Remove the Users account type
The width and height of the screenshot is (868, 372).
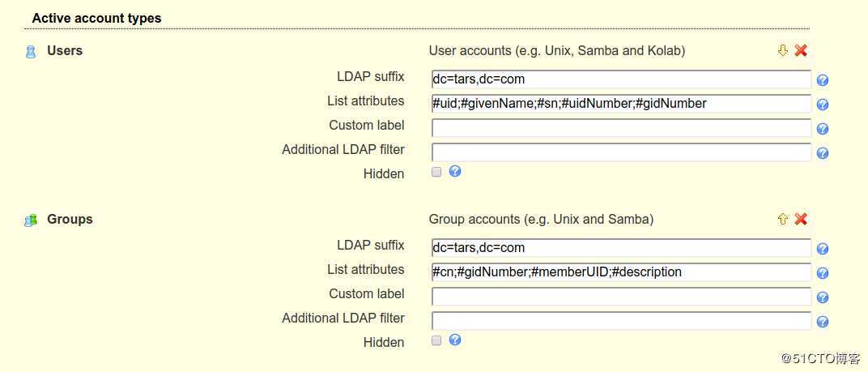(x=801, y=50)
